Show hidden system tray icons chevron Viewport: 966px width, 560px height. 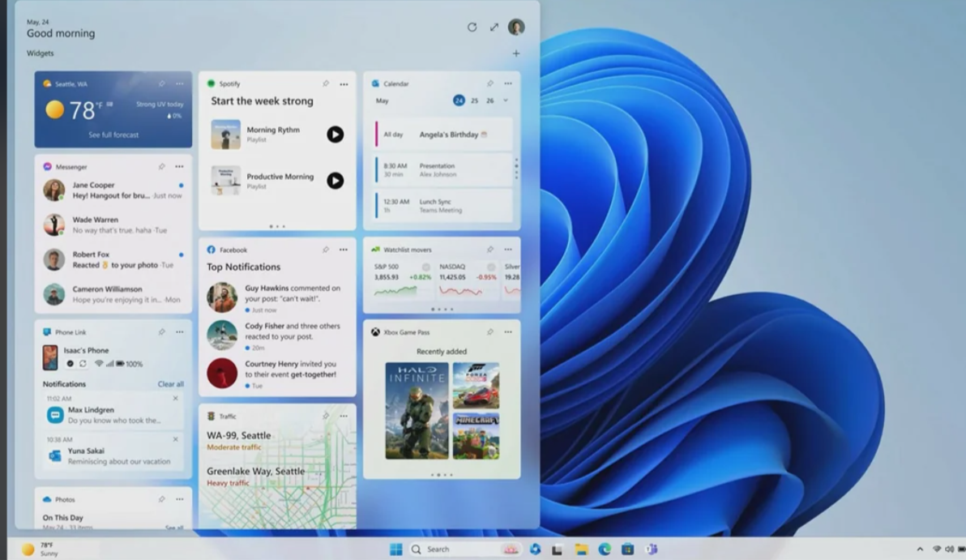[920, 549]
